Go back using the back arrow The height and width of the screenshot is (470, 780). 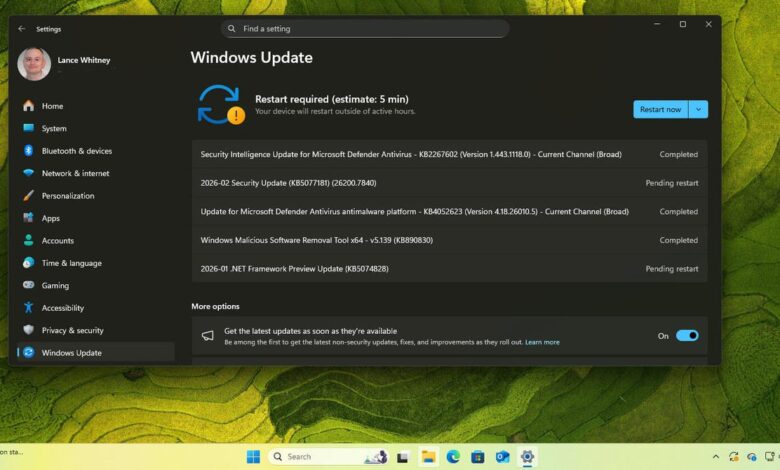[22, 29]
